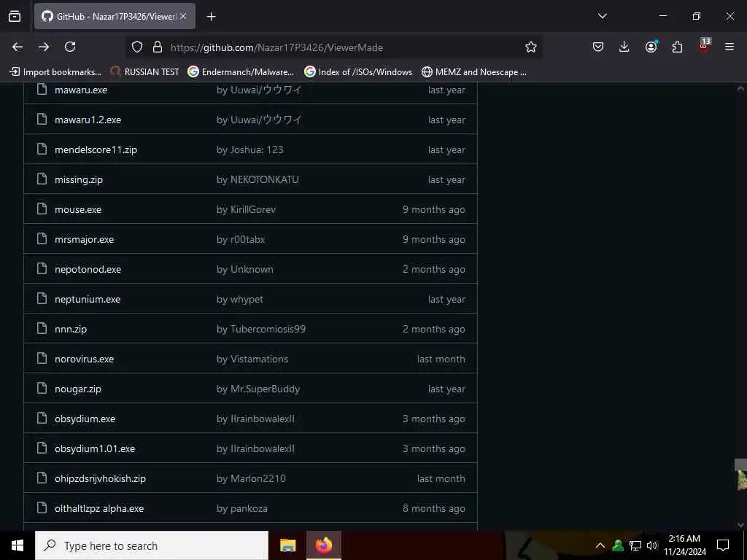Click the commit message 'by Tubercomiosis99'
Screen dimensions: 747x560
point(261,329)
